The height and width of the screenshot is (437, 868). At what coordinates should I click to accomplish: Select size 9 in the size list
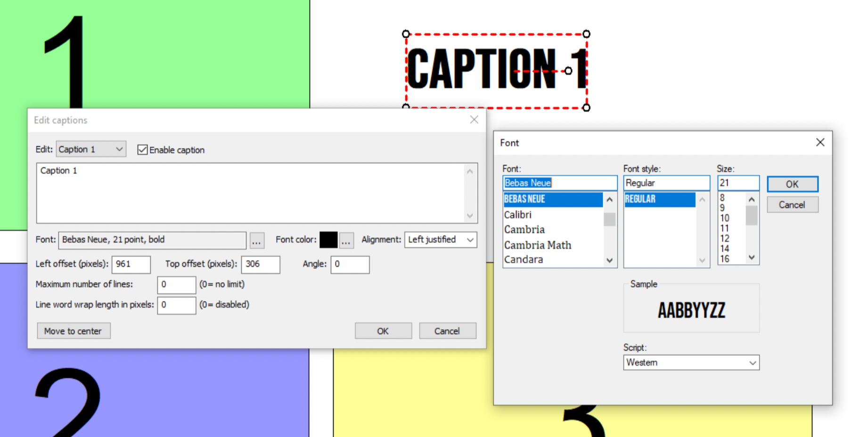click(722, 208)
